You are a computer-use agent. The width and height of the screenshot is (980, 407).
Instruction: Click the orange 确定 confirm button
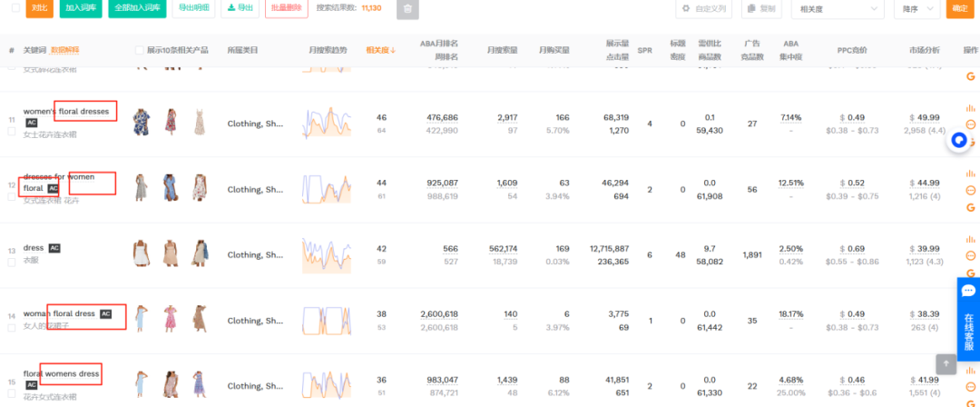[x=960, y=9]
